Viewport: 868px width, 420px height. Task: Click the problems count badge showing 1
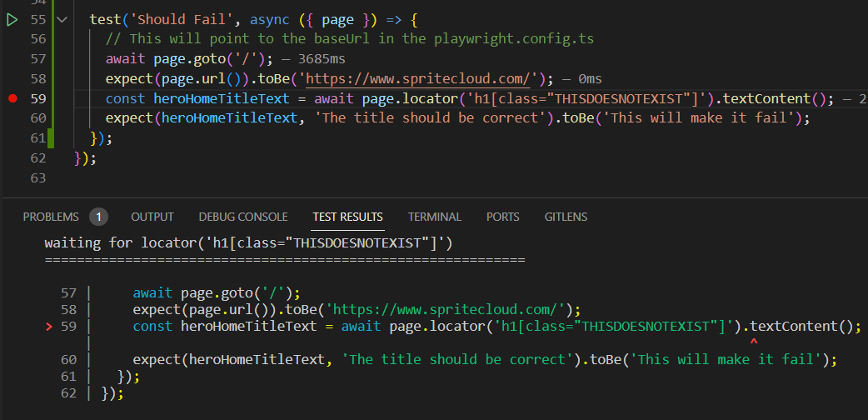[x=98, y=217]
